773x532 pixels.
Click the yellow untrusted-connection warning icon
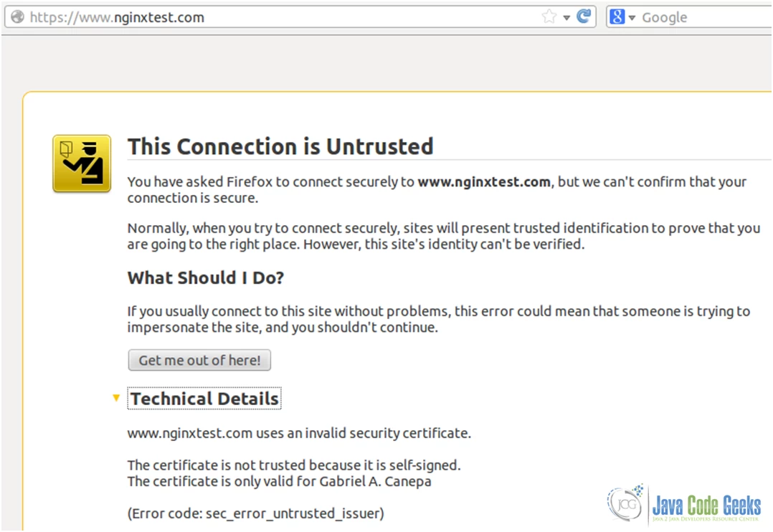coord(82,163)
